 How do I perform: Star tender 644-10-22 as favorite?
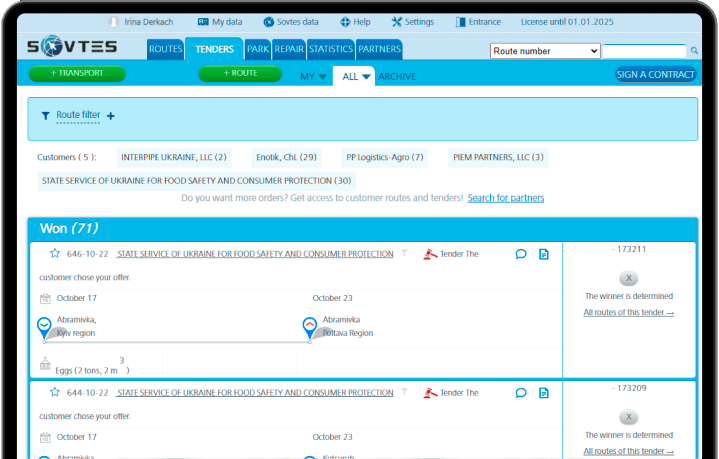[55, 392]
